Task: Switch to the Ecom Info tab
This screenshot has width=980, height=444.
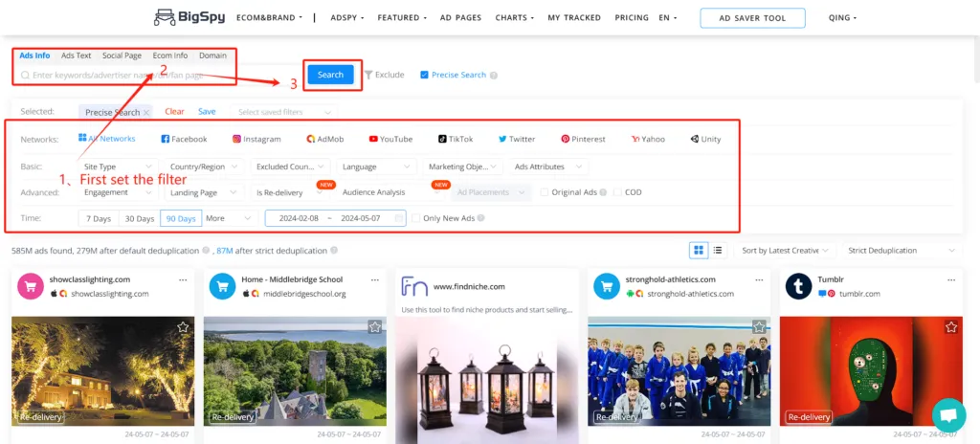Action: pos(170,55)
